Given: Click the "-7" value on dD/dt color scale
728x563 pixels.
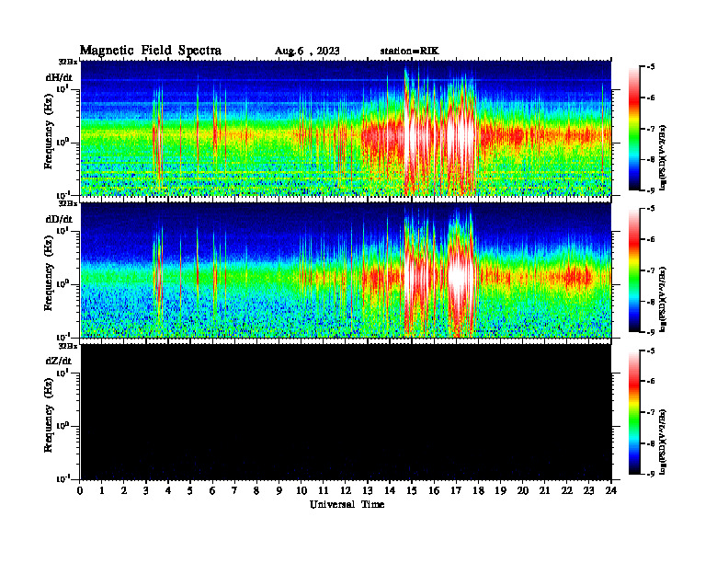Looking at the screenshot, I should (x=651, y=270).
